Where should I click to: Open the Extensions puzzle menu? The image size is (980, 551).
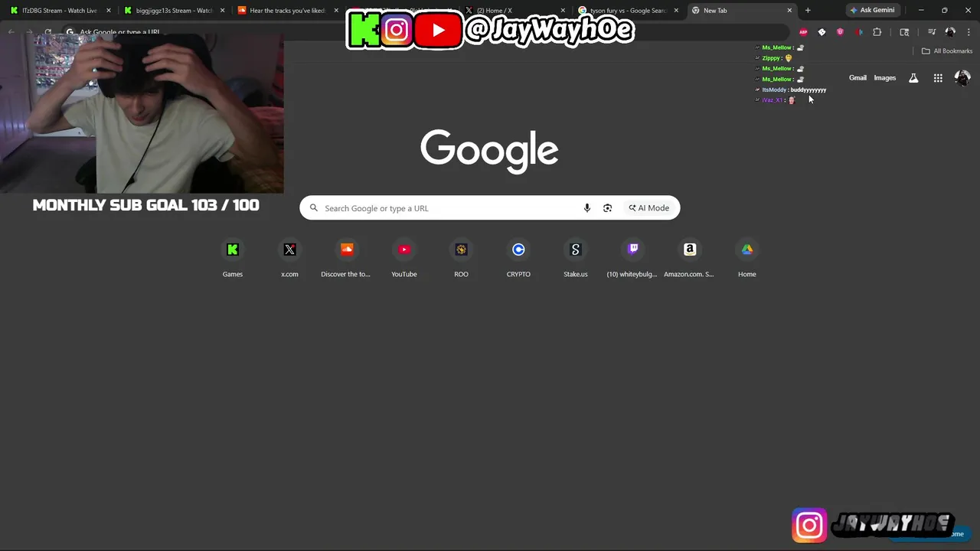click(x=877, y=32)
